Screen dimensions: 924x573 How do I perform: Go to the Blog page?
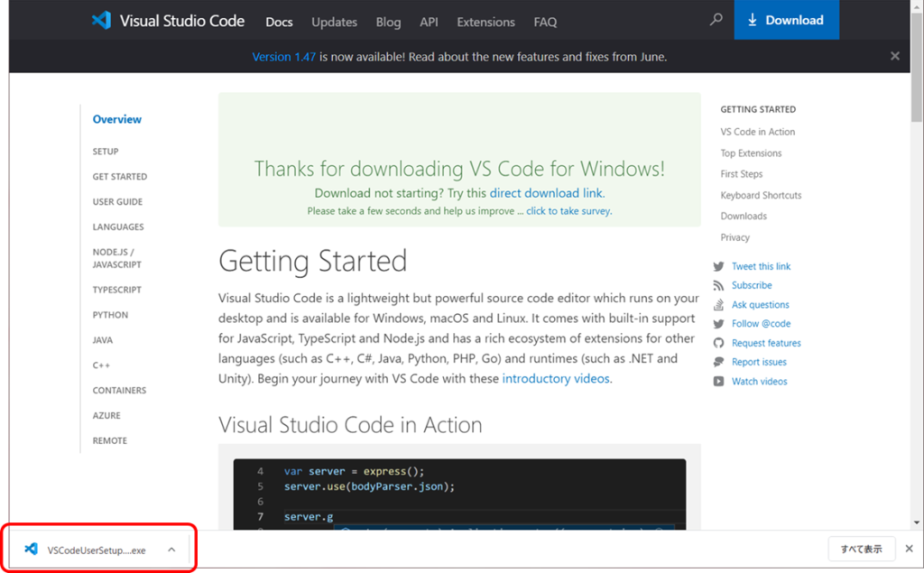388,22
